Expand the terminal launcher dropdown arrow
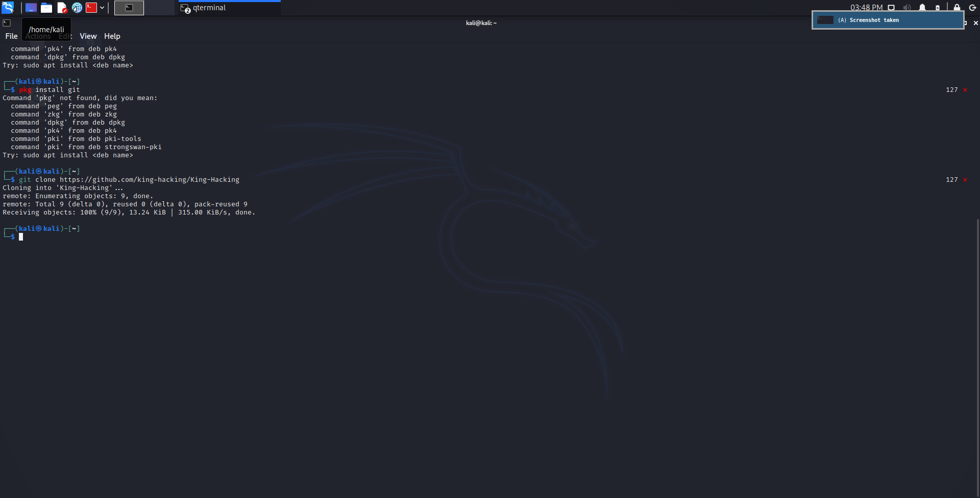 click(102, 8)
